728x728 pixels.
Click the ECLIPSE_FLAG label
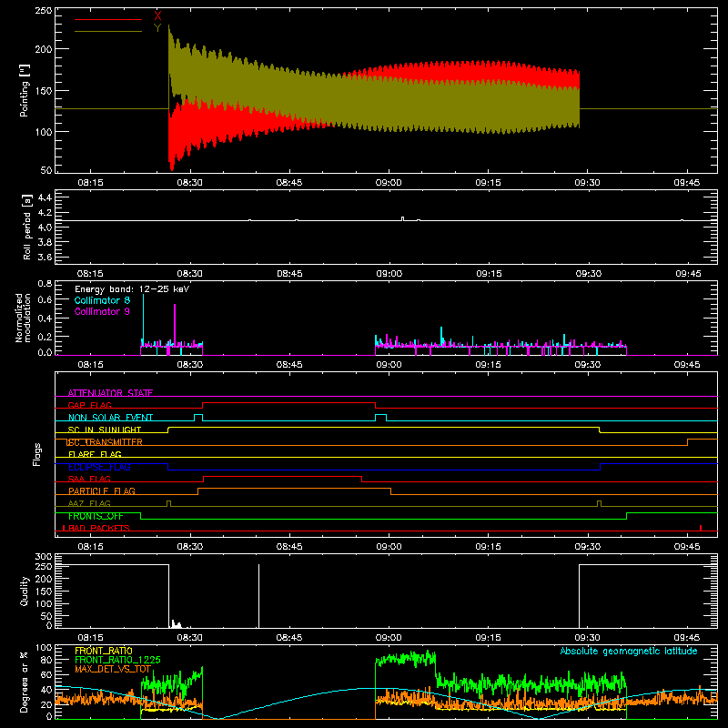coord(99,467)
